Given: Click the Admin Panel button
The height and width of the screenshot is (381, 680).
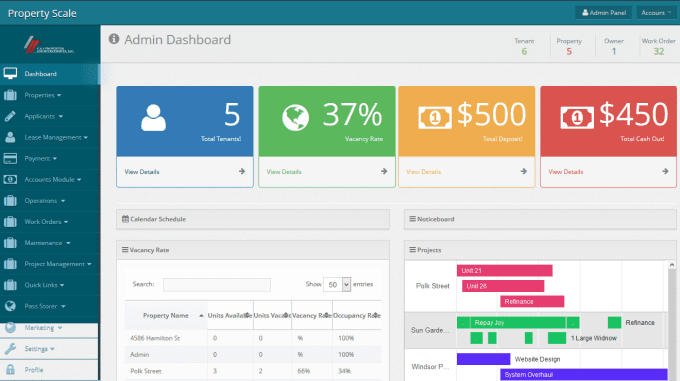Looking at the screenshot, I should click(604, 13).
